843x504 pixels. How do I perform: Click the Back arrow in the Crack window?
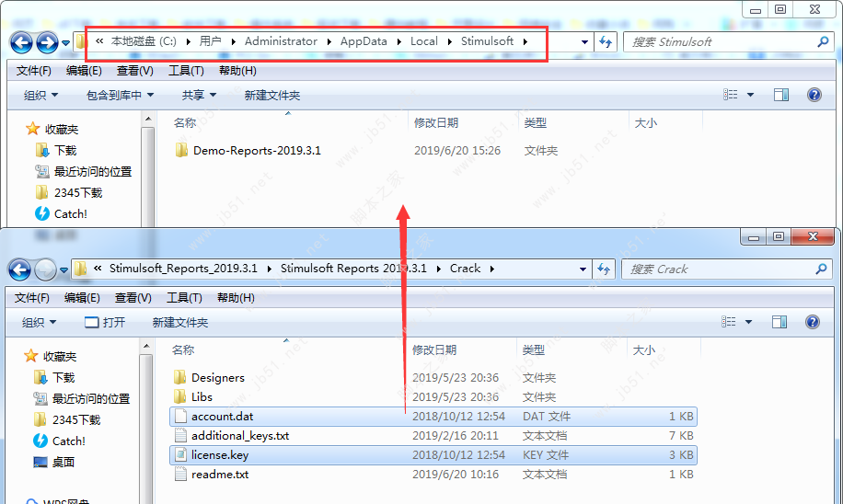[x=20, y=269]
